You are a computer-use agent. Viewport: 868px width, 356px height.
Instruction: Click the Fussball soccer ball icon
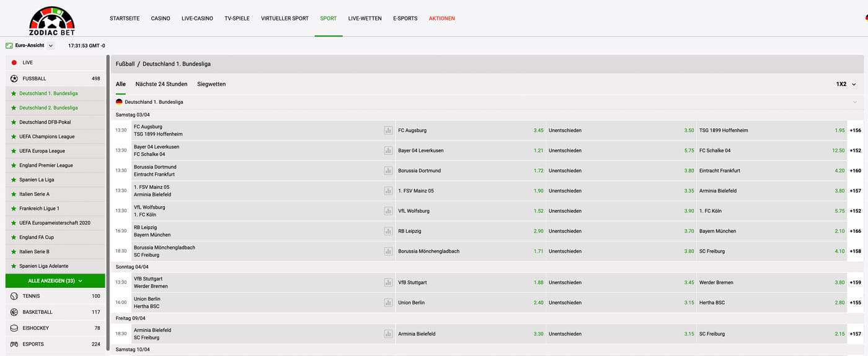14,79
